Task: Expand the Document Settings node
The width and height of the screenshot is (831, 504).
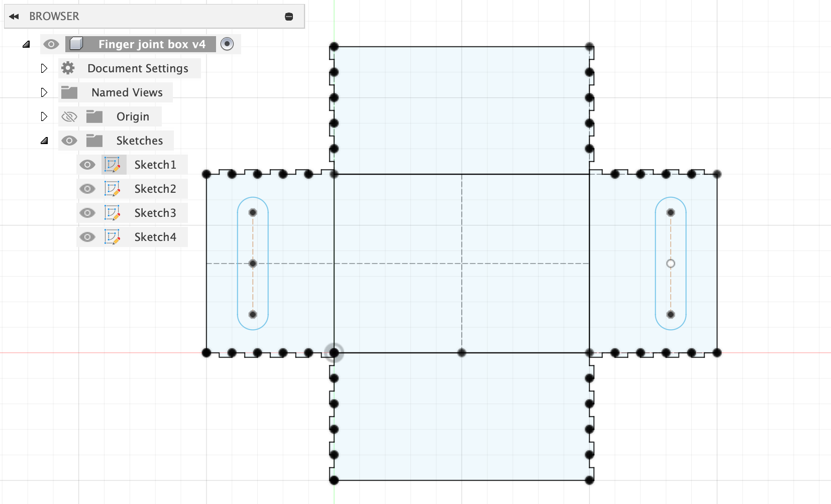Action: (44, 68)
